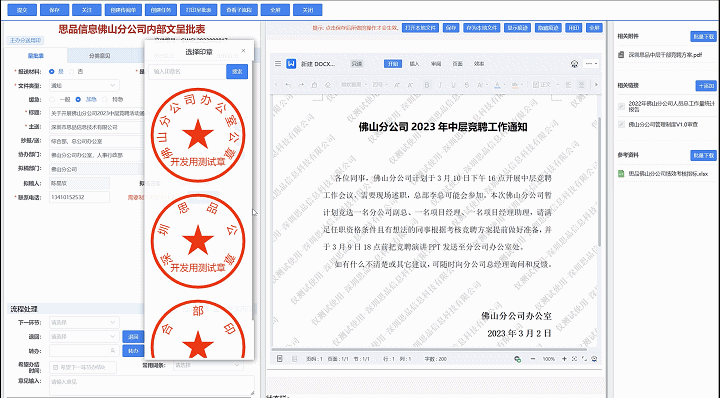This screenshot has height=398, width=720.
Task: Select 否 radio for 报送材料
Action: click(72, 72)
